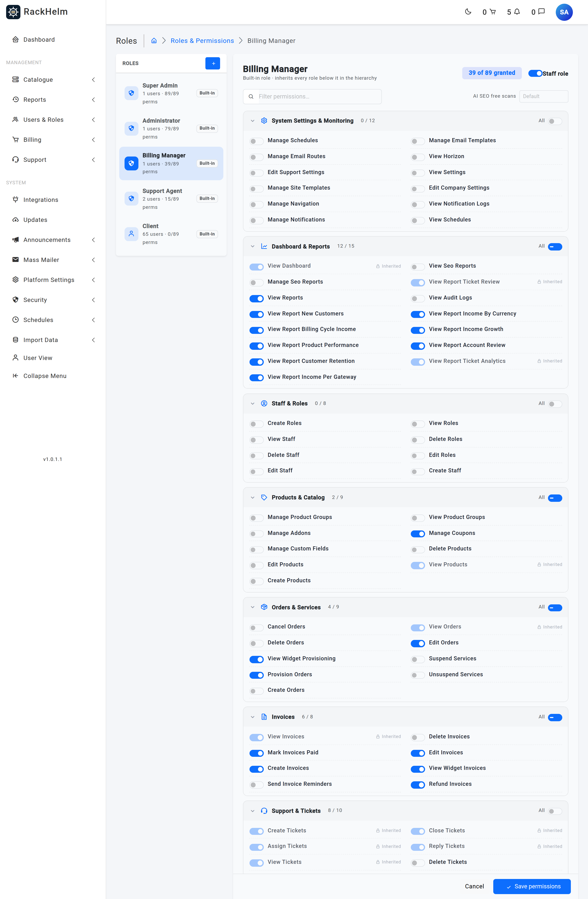Screen dimensions: 588x899
Task: Click the RackHelm logo icon
Action: click(13, 12)
